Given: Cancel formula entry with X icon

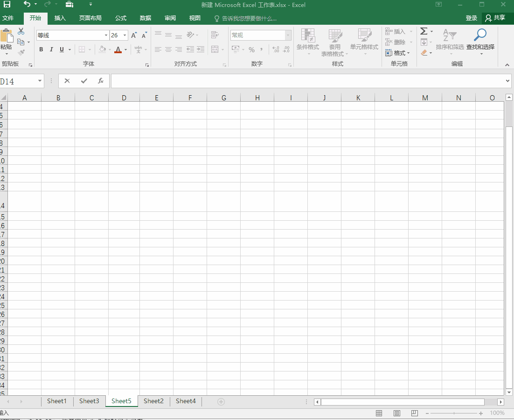Looking at the screenshot, I should pos(67,81).
